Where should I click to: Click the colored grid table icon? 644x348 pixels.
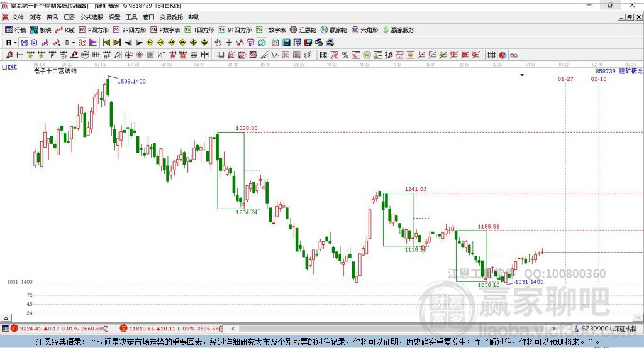coord(491,55)
